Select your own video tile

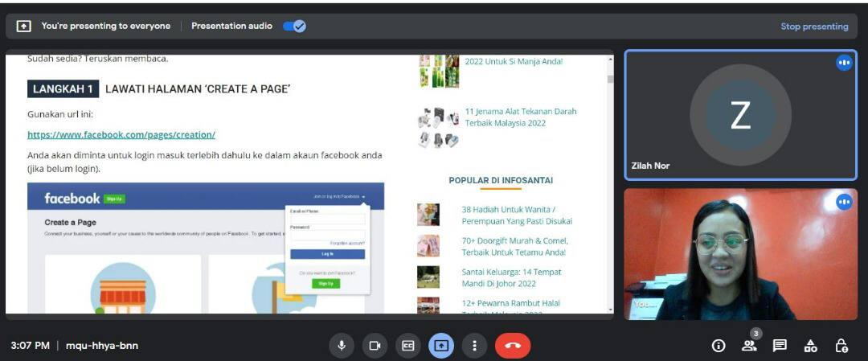tap(741, 254)
